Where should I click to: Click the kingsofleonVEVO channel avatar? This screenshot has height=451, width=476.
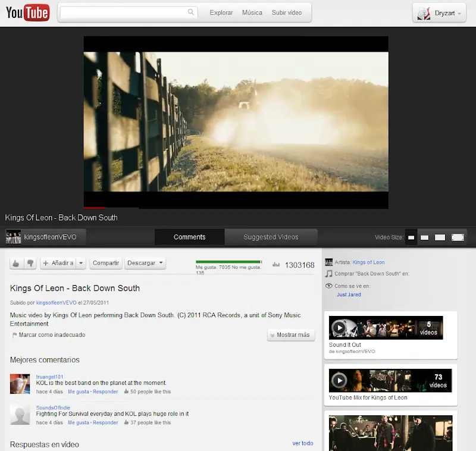(x=13, y=237)
